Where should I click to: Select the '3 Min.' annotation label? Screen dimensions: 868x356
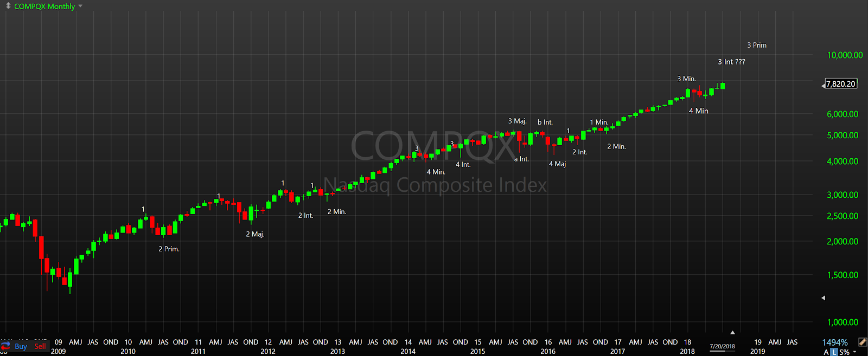point(686,79)
